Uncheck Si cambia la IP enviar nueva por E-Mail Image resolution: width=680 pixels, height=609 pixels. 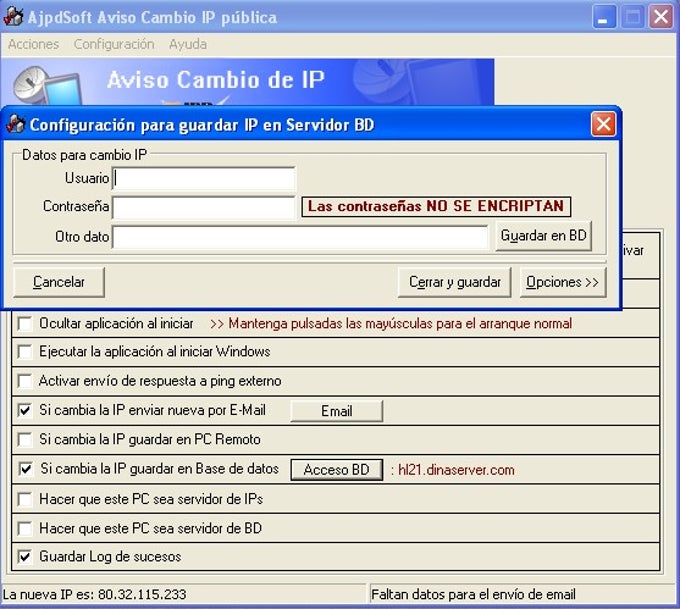25,410
